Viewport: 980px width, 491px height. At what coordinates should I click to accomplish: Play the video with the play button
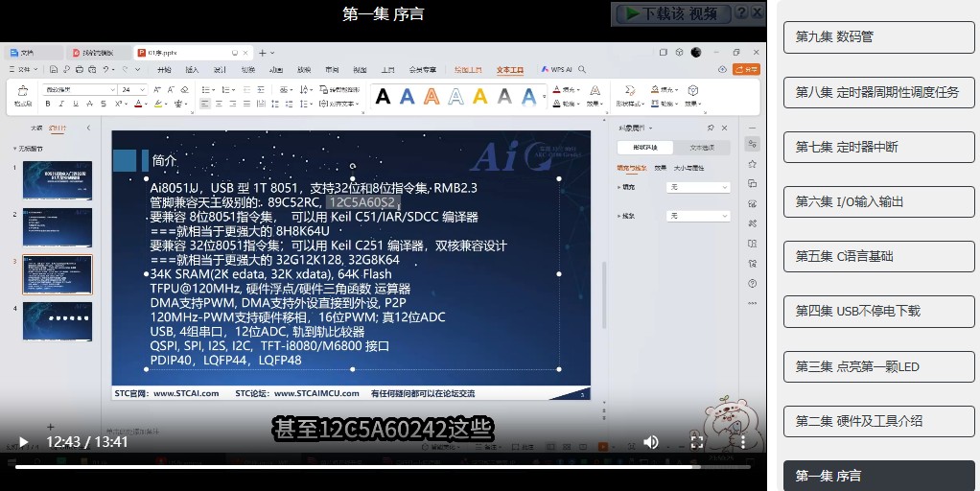(23, 442)
